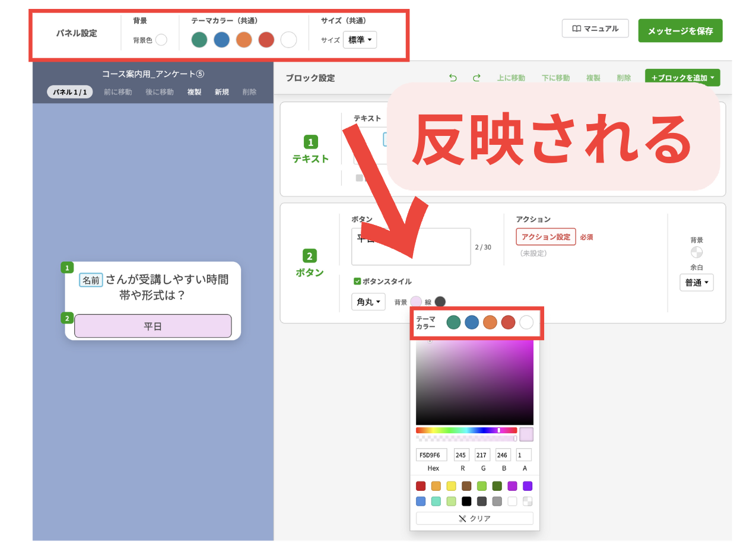Click the 背景色 circle in panel settings
The width and height of the screenshot is (756, 552).
tap(161, 40)
